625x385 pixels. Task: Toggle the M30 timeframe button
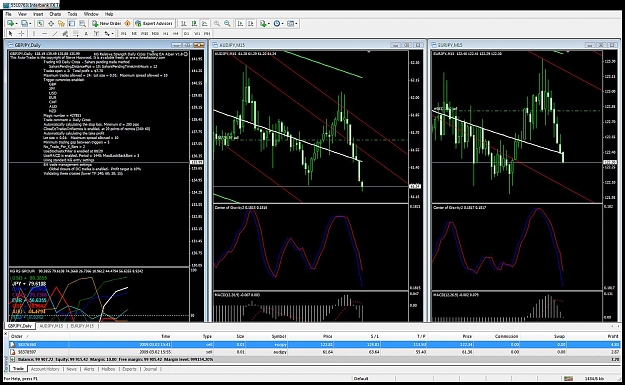click(x=155, y=33)
